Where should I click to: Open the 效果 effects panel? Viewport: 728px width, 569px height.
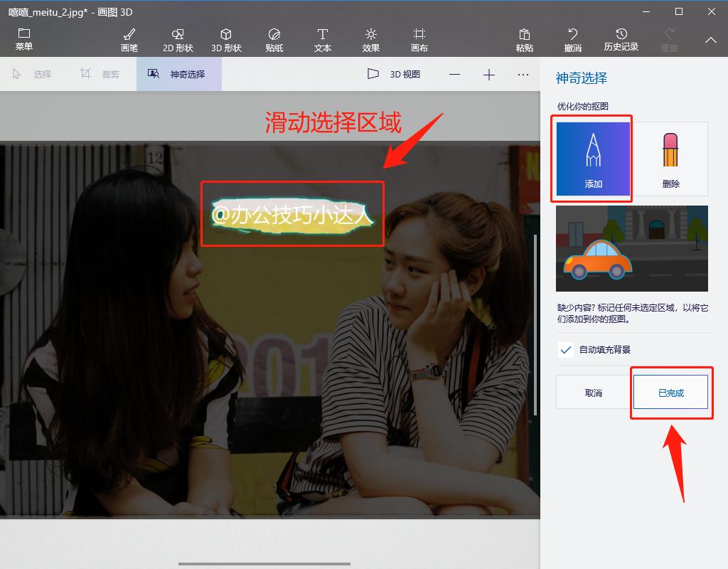[x=370, y=39]
